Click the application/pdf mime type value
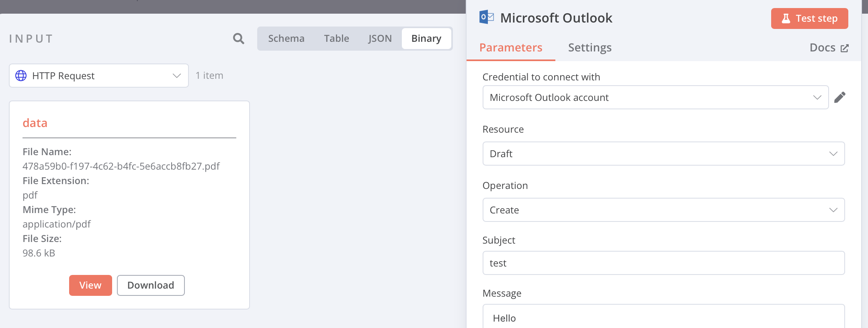 point(57,224)
